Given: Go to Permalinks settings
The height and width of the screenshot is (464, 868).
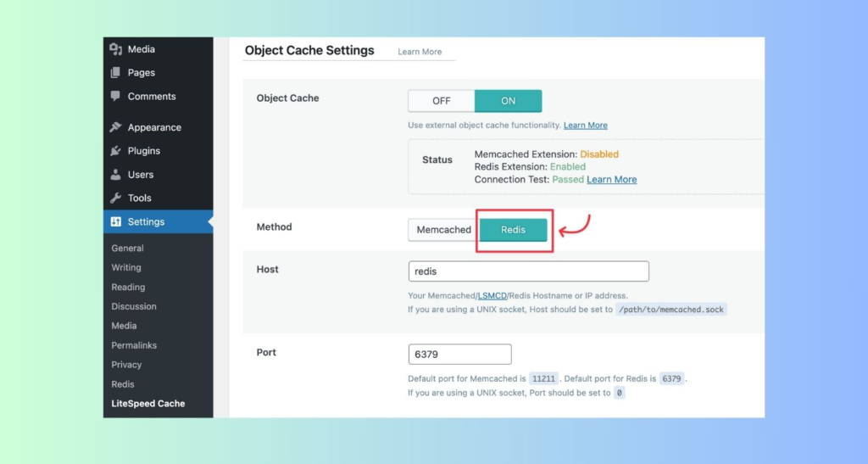Looking at the screenshot, I should pyautogui.click(x=134, y=345).
